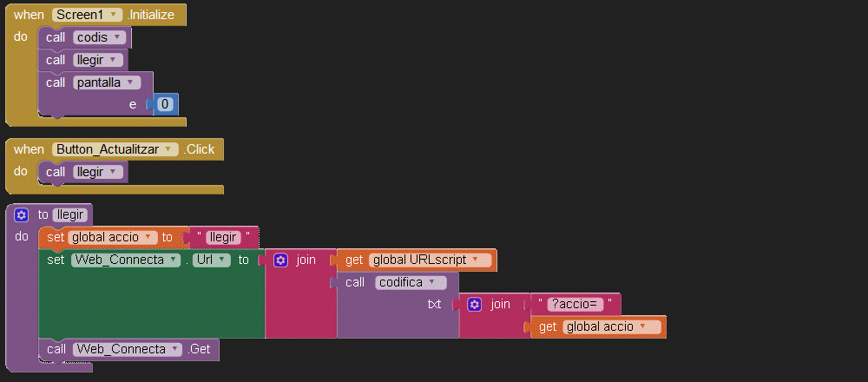Edit the "llegir" text string value
This screenshot has height=382, width=868.
coord(223,237)
